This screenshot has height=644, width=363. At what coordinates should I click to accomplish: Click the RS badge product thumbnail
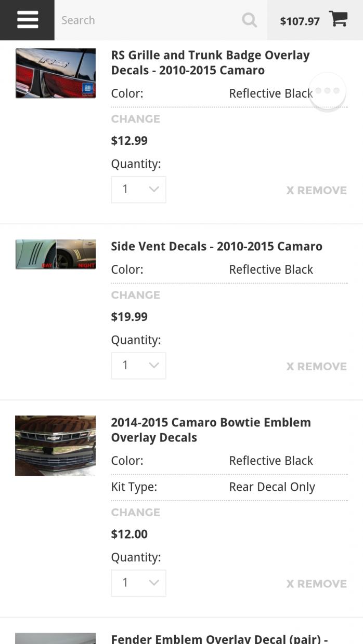click(55, 73)
